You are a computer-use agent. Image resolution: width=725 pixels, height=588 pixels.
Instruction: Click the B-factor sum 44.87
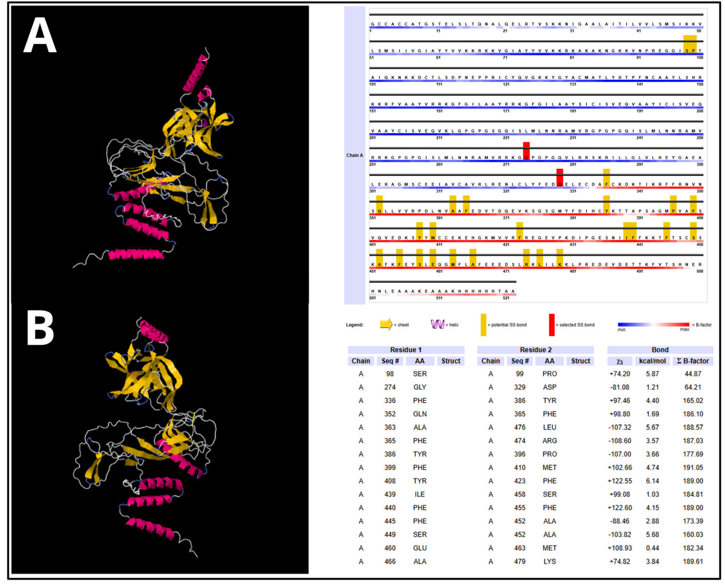point(693,374)
